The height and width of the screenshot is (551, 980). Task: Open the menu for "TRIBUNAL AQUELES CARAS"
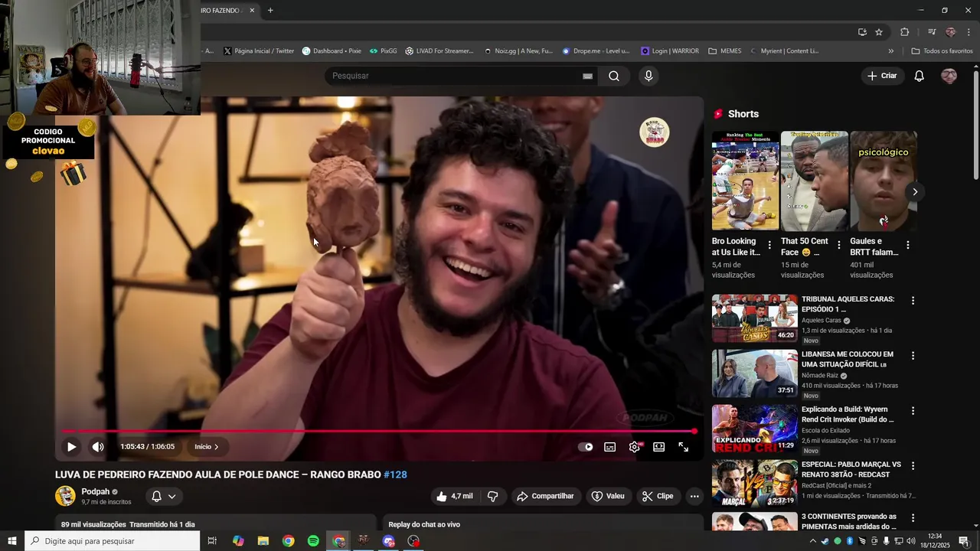coord(913,301)
